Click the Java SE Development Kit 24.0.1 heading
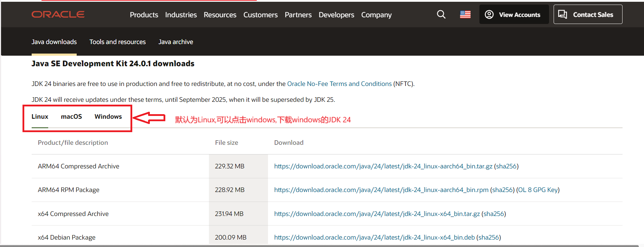Image resolution: width=644 pixels, height=247 pixels. (x=113, y=64)
